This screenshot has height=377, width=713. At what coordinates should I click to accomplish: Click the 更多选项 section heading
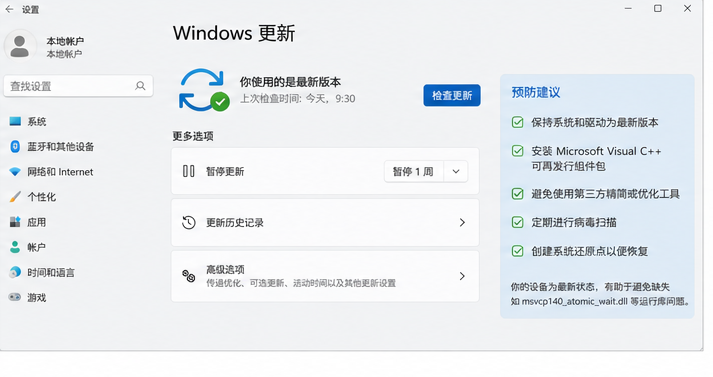[x=193, y=136]
